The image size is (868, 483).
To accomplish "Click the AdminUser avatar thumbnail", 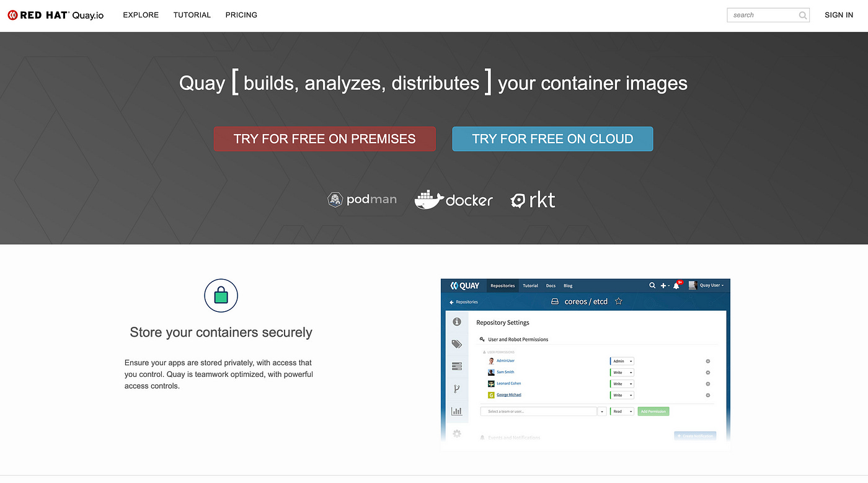I will [x=491, y=361].
